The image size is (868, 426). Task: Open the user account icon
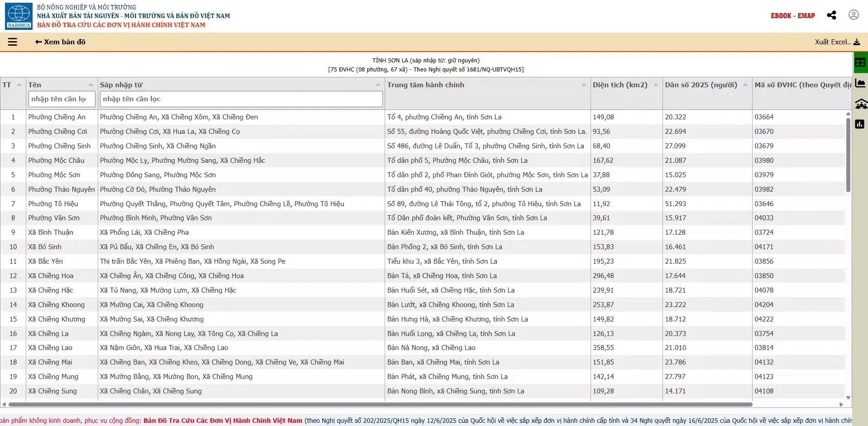coord(854,15)
